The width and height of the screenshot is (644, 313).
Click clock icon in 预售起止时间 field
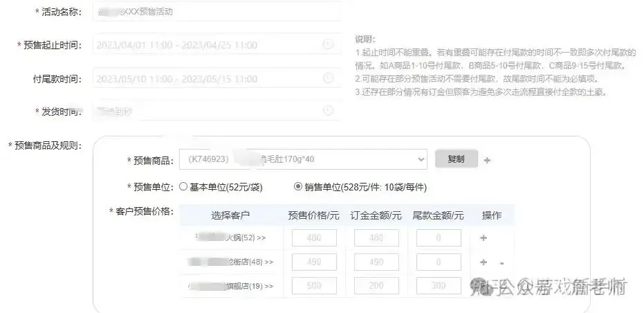pyautogui.click(x=328, y=45)
